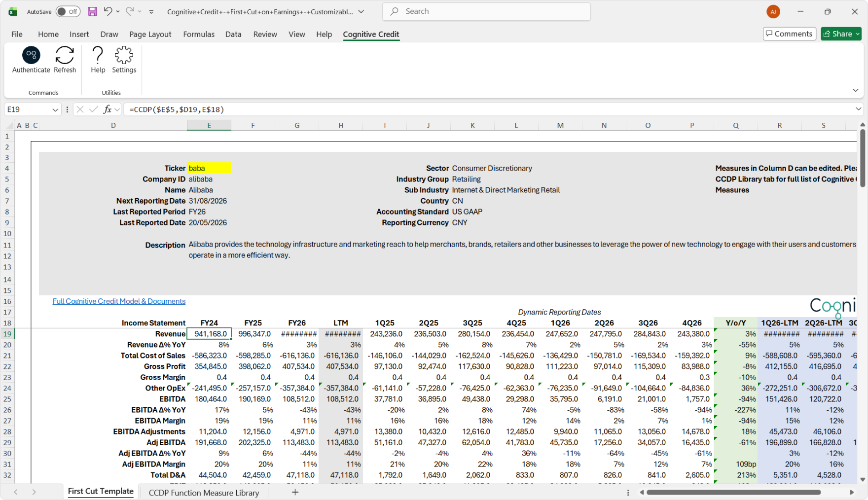Go to previous sheet with left arrow

click(x=16, y=492)
